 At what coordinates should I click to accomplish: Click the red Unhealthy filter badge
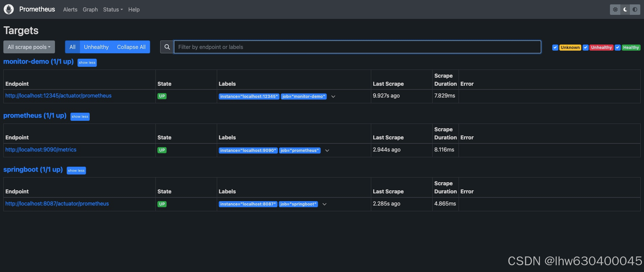click(x=602, y=48)
